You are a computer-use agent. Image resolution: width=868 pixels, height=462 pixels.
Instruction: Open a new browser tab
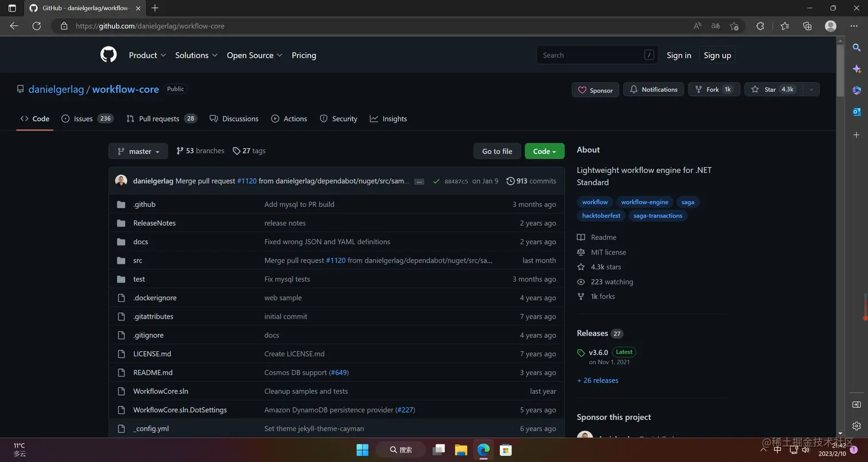coord(155,8)
